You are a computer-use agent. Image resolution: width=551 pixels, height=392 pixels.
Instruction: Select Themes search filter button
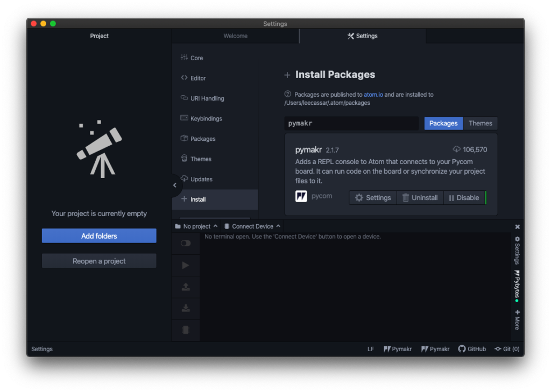pyautogui.click(x=481, y=123)
